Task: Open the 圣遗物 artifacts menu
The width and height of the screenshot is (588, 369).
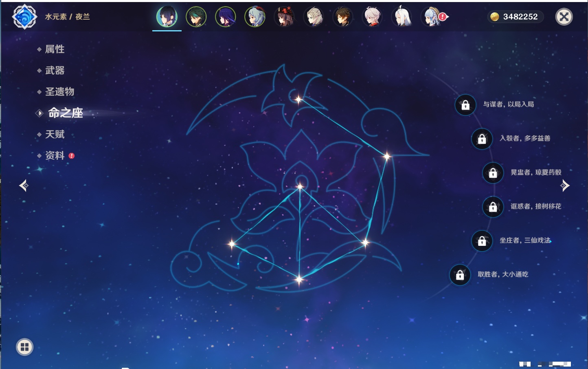Action: (x=59, y=92)
